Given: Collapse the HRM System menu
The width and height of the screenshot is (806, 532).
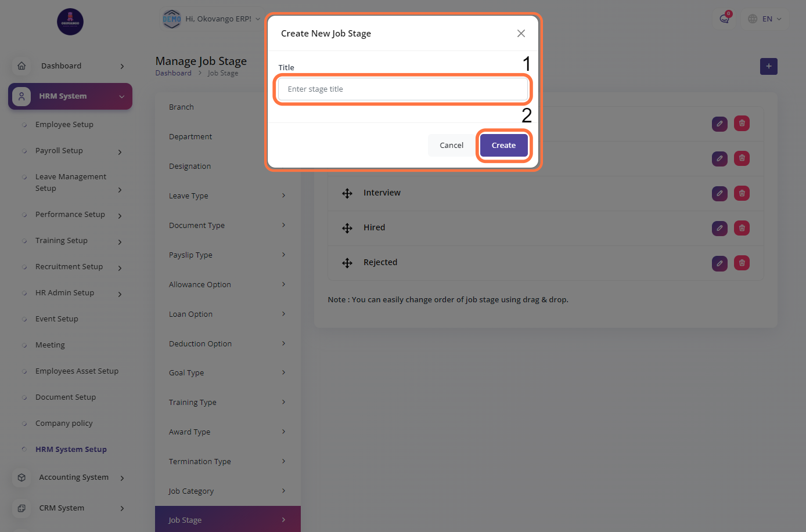Looking at the screenshot, I should (121, 96).
